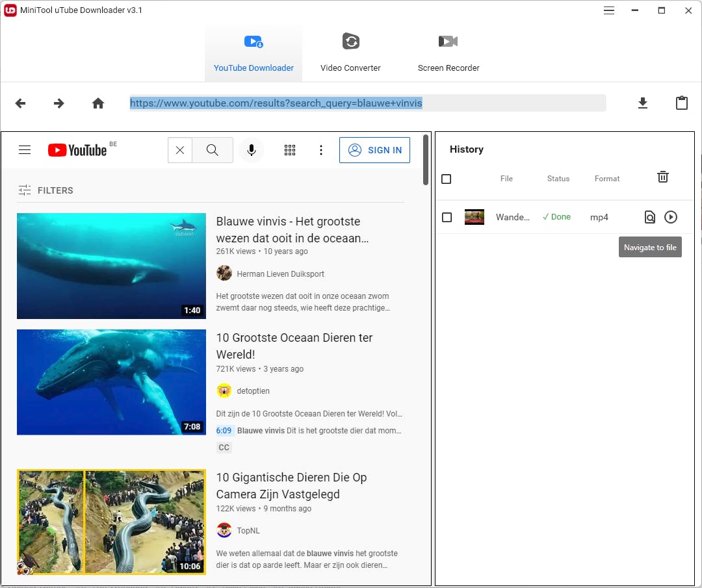Click the Navigate to file icon
This screenshot has height=588, width=702.
(649, 217)
